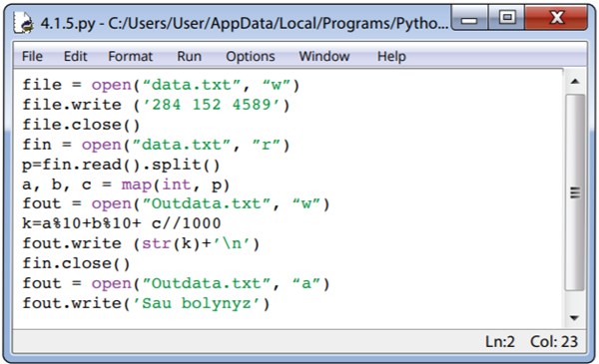599x364 pixels.
Task: Click the Ln:2 status bar indicator
Action: click(500, 341)
